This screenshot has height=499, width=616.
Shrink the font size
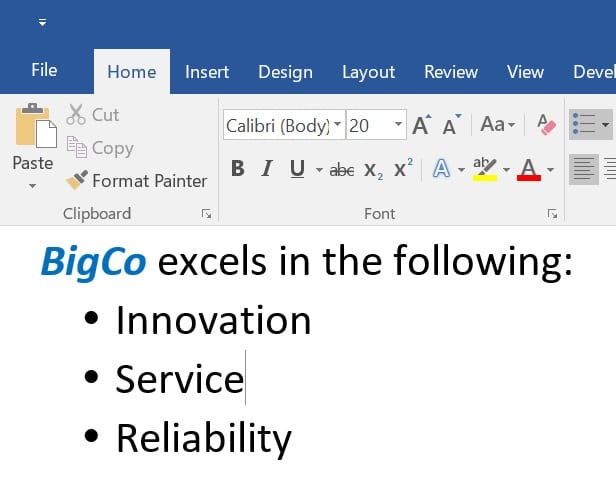coord(451,126)
